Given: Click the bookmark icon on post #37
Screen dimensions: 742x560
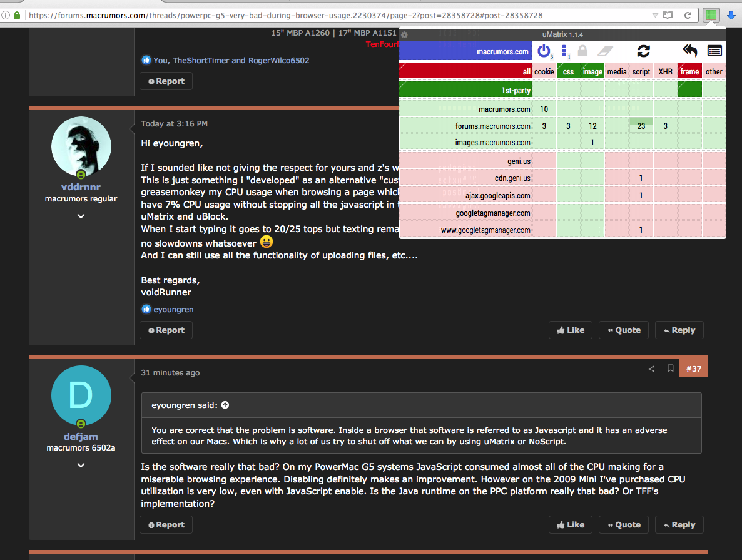Looking at the screenshot, I should 671,369.
